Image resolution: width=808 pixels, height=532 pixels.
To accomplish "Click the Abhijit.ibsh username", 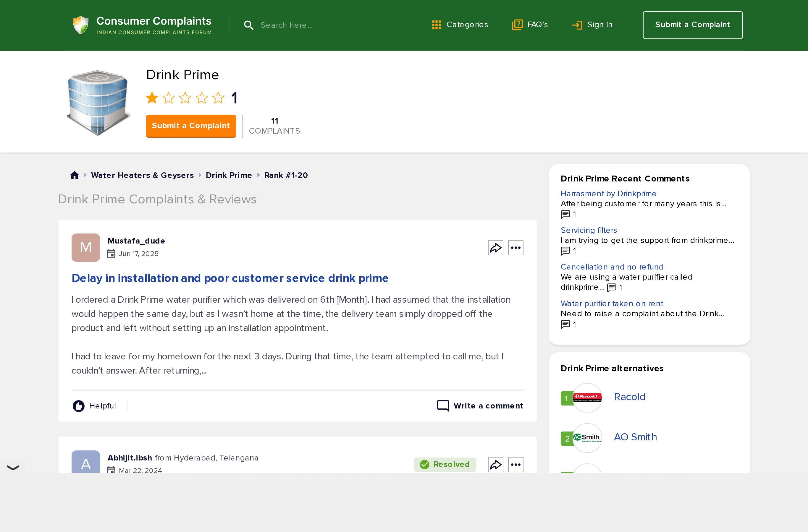I will [x=130, y=458].
